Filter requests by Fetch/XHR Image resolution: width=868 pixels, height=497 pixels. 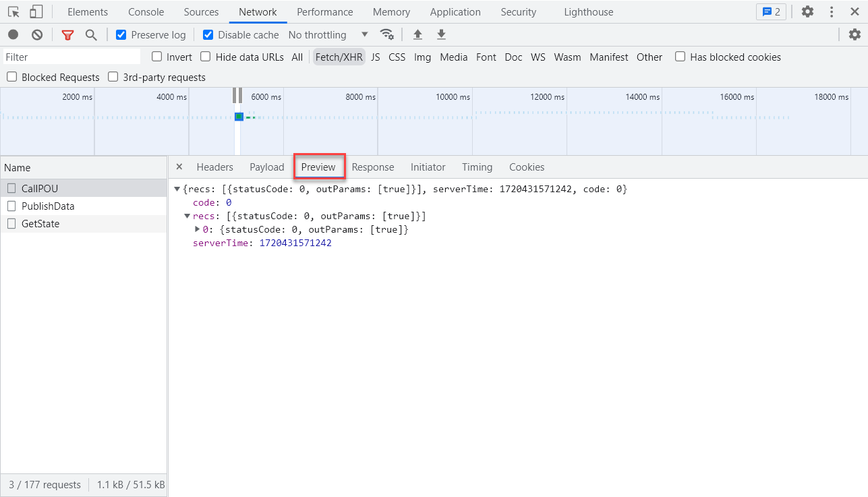click(339, 57)
